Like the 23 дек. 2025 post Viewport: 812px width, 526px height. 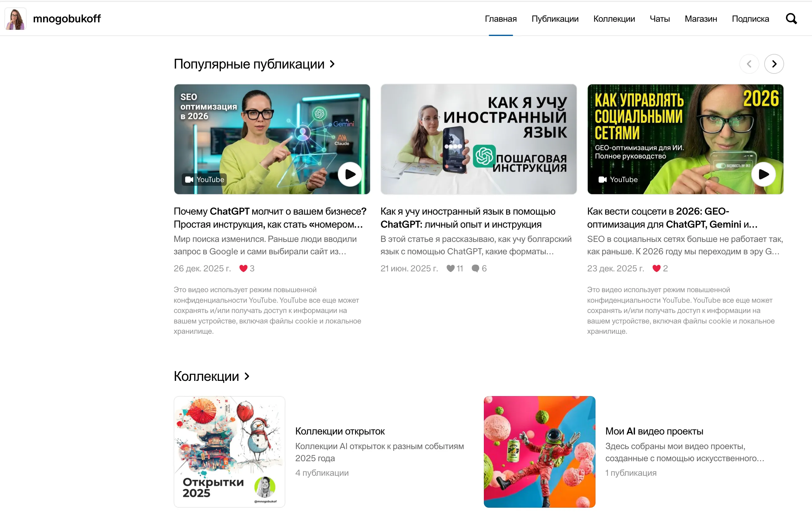pyautogui.click(x=660, y=269)
